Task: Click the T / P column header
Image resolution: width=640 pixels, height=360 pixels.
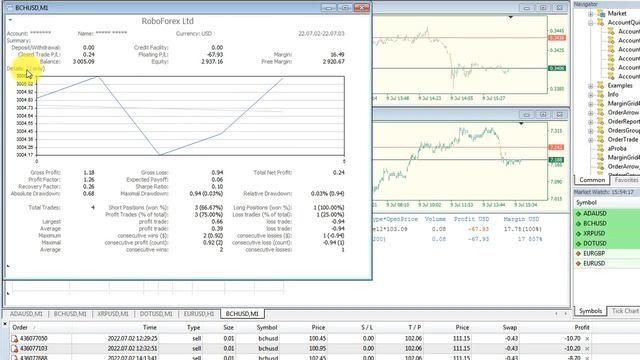Action: click(414, 327)
